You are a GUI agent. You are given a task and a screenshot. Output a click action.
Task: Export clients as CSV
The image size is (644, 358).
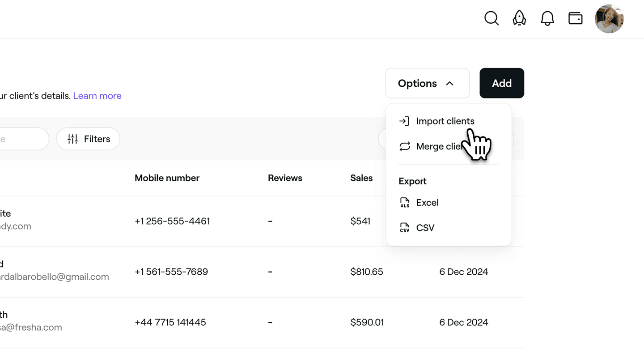pos(449,228)
